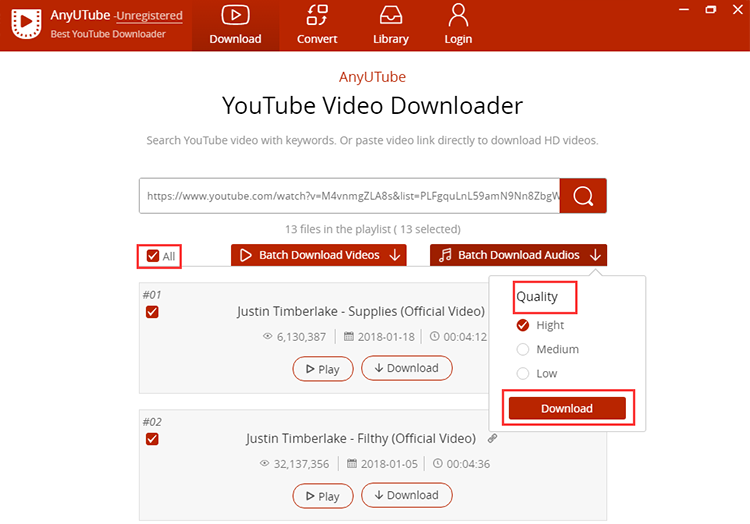Click the view count 32,137,356
The image size is (750, 524).
click(301, 464)
